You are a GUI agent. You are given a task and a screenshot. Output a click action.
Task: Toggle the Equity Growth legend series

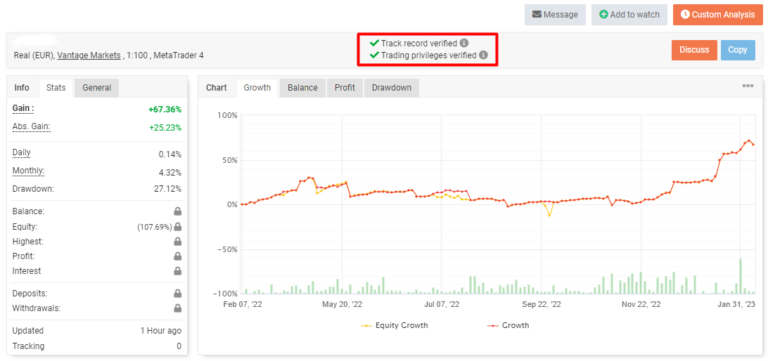[x=394, y=325]
